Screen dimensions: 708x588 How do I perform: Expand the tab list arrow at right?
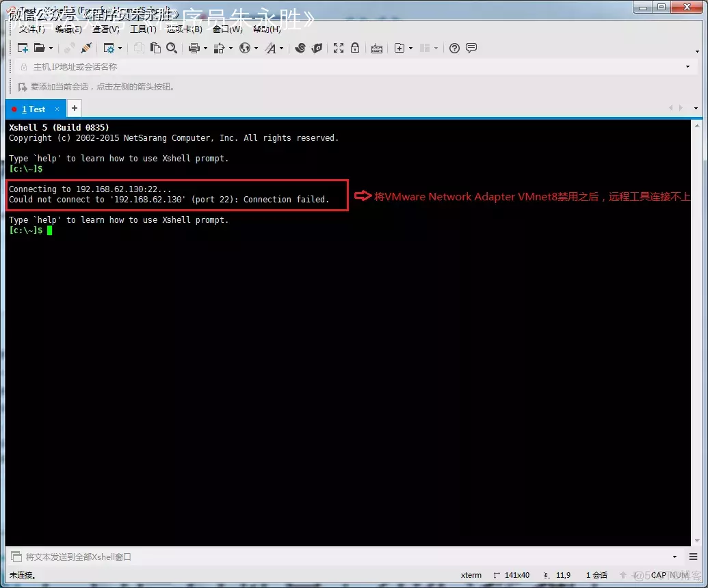tap(696, 109)
